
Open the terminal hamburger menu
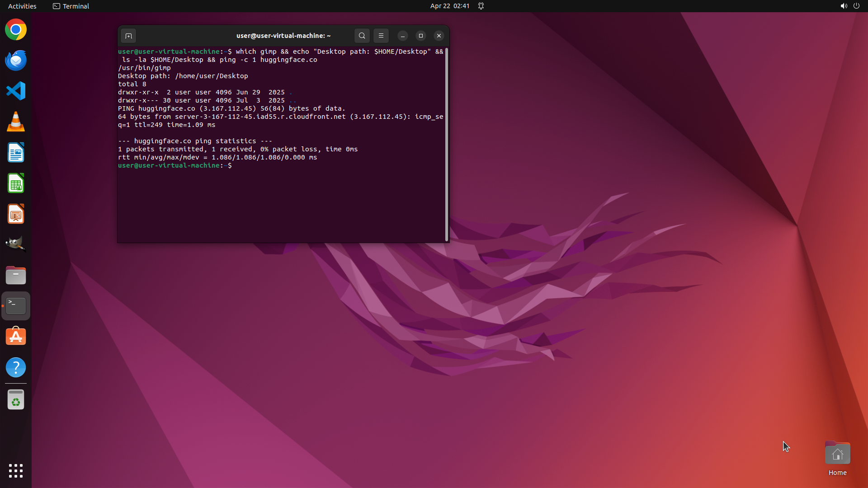pos(381,36)
